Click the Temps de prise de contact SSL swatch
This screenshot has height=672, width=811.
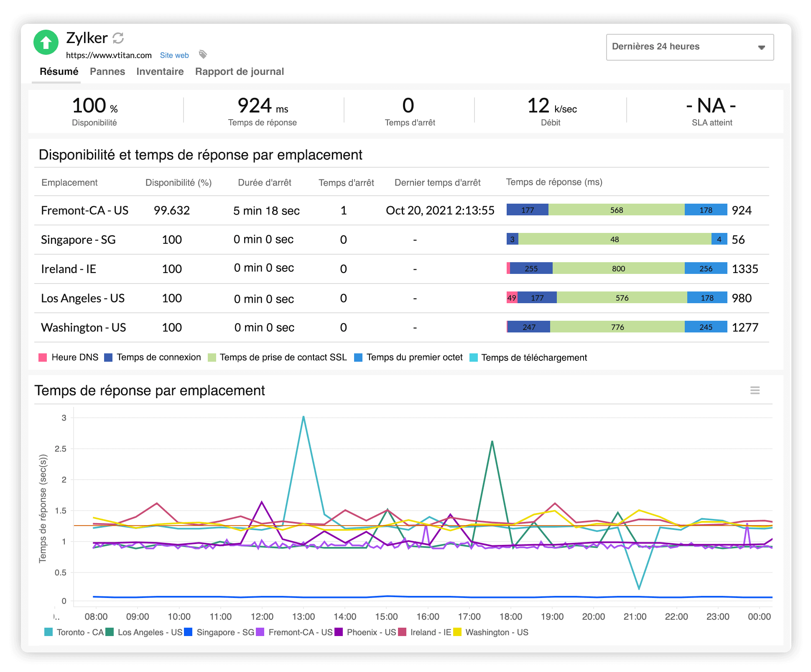point(212,358)
